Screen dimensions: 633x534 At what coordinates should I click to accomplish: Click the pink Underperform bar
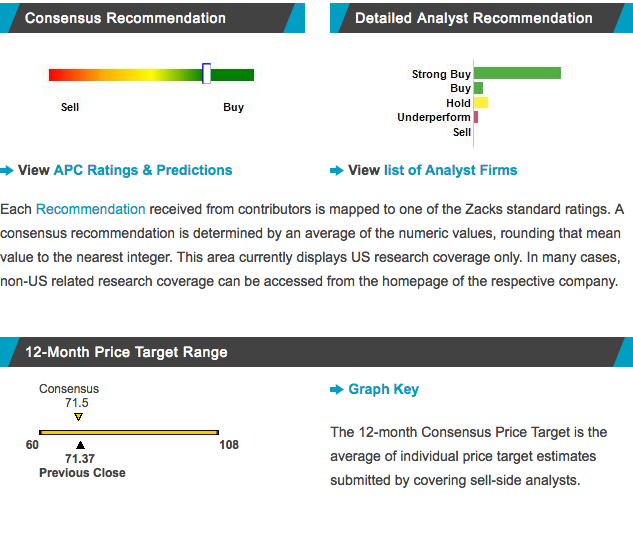click(x=476, y=117)
